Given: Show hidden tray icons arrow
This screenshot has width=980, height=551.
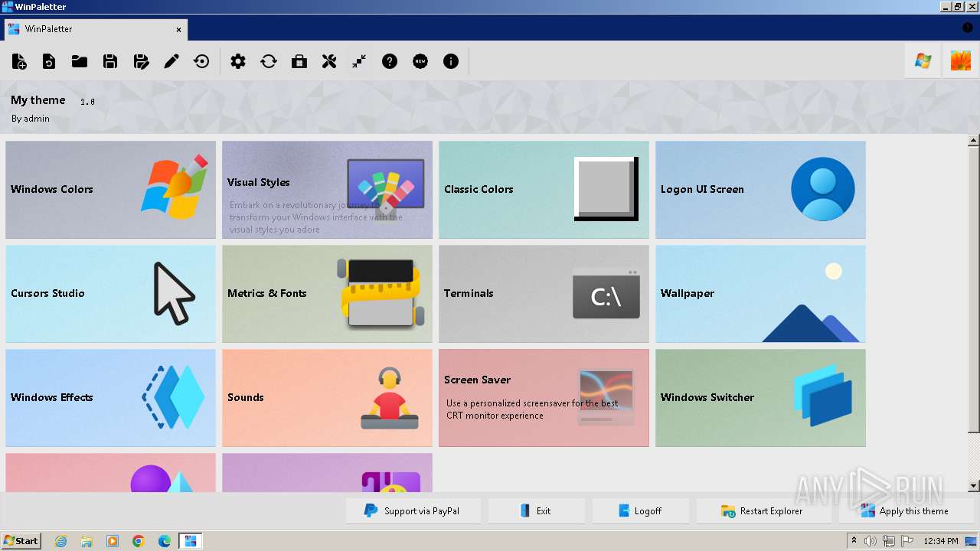Looking at the screenshot, I should (x=854, y=541).
